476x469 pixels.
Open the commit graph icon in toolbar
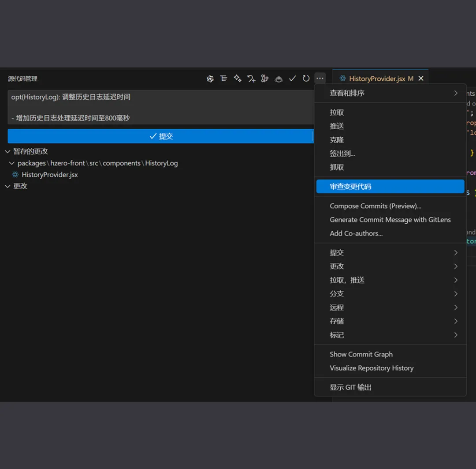click(265, 79)
